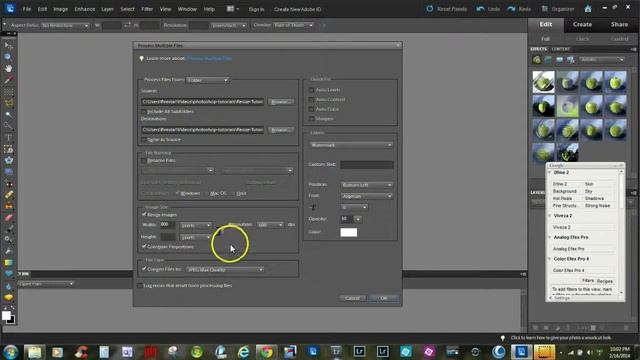The width and height of the screenshot is (640, 360).
Task: Uncheck Convert Files to checkbox
Action: pos(144,269)
